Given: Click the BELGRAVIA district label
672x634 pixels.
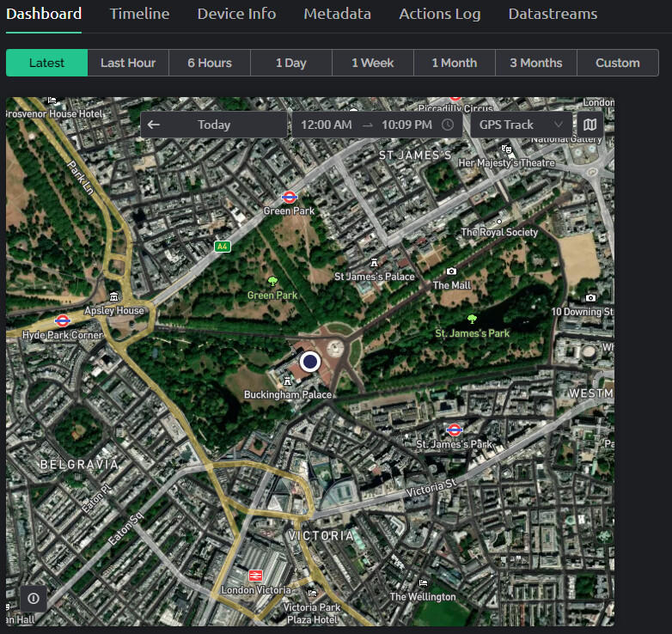Looking at the screenshot, I should pyautogui.click(x=79, y=465).
